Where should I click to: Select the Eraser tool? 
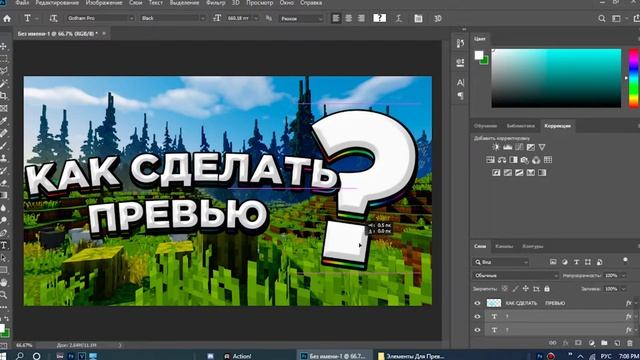click(4, 183)
